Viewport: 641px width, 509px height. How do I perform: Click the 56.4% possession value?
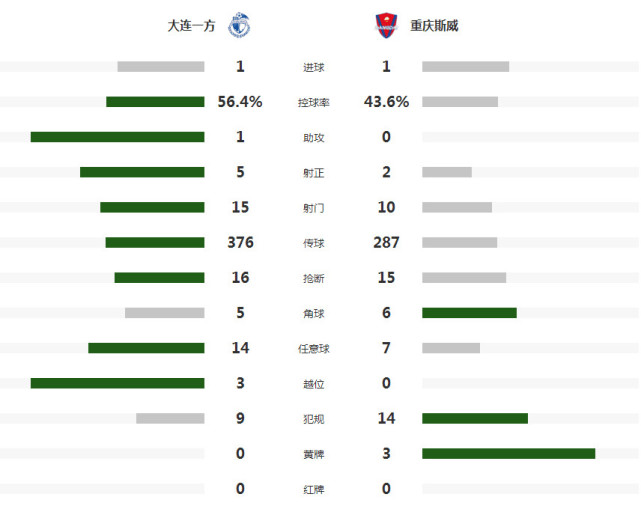tap(240, 102)
